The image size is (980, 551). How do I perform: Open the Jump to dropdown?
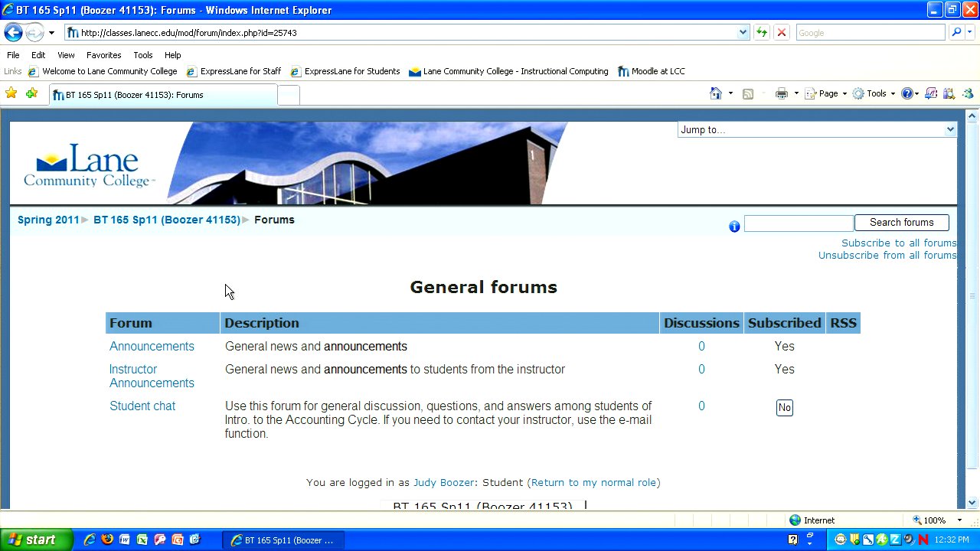(x=816, y=130)
